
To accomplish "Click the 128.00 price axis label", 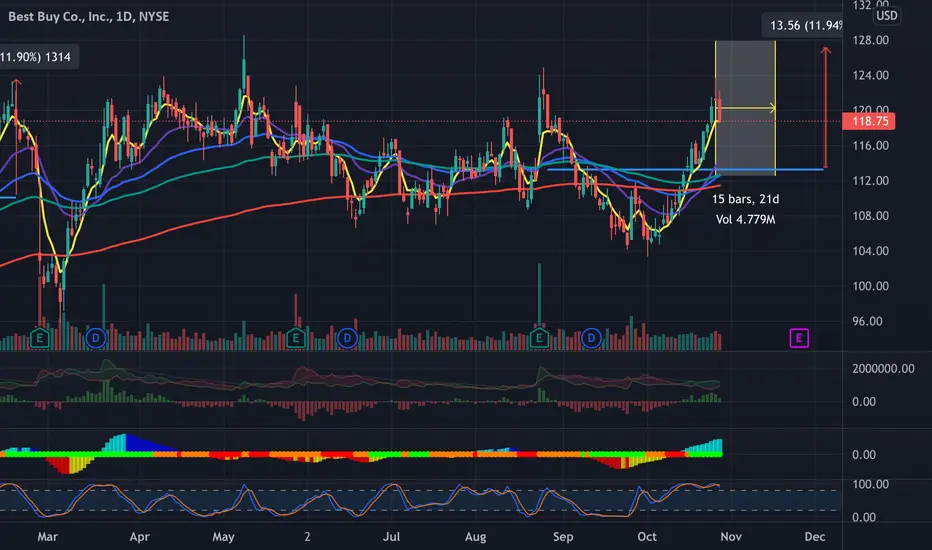I will (x=870, y=40).
